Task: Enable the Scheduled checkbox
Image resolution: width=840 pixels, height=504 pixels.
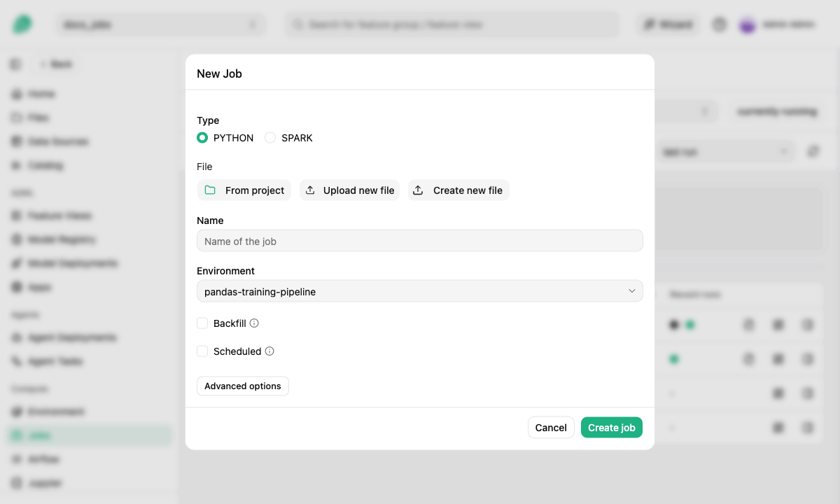Action: click(202, 351)
